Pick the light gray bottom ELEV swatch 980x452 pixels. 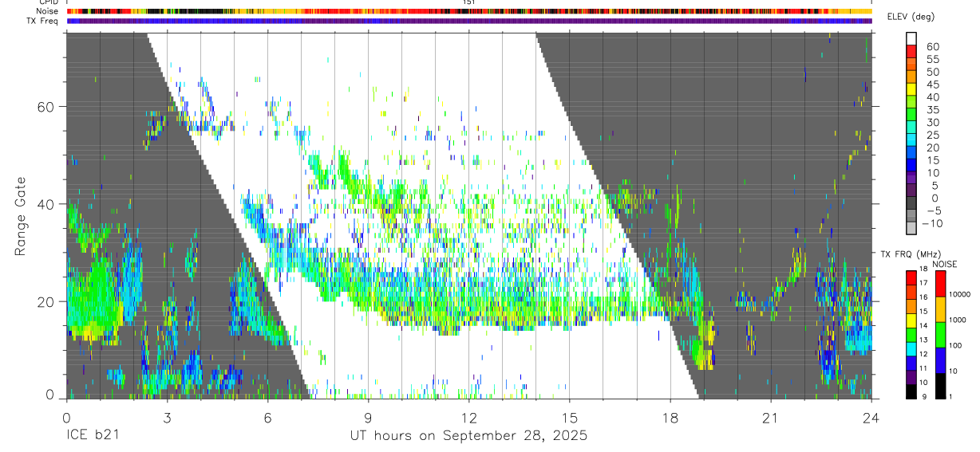912,228
